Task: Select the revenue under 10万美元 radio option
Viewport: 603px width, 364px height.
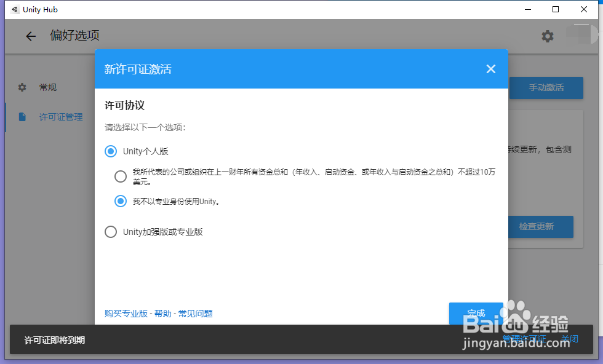Action: coord(121,176)
